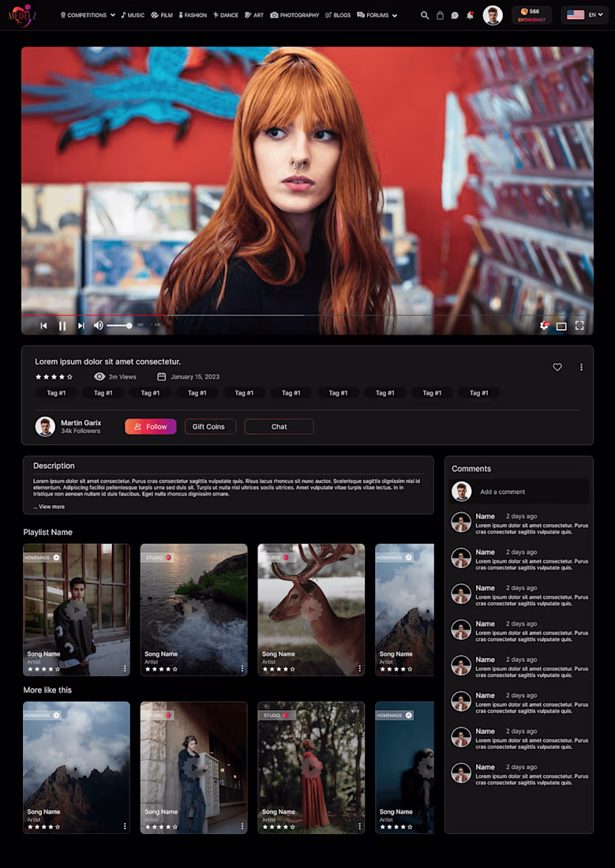
Task: Open the search icon in header
Action: (425, 16)
